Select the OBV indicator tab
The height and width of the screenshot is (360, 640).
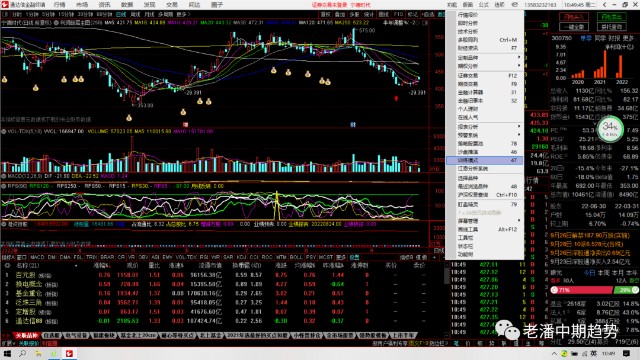(x=143, y=257)
